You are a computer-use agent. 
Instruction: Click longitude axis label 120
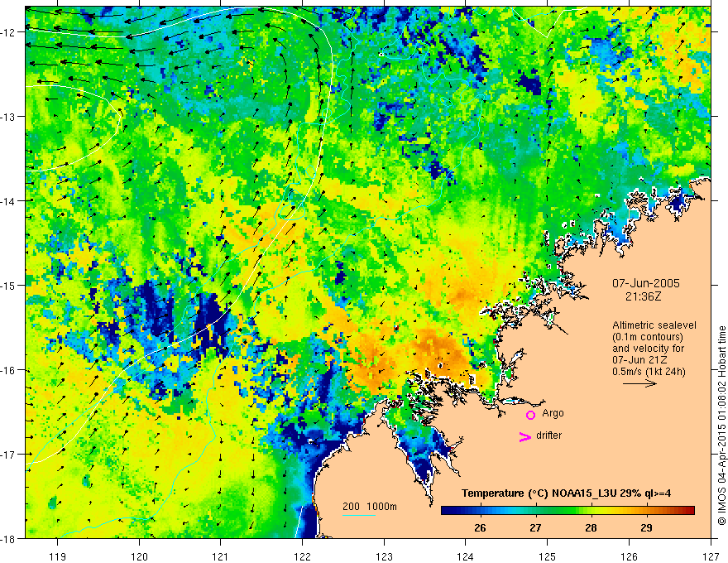(x=139, y=556)
